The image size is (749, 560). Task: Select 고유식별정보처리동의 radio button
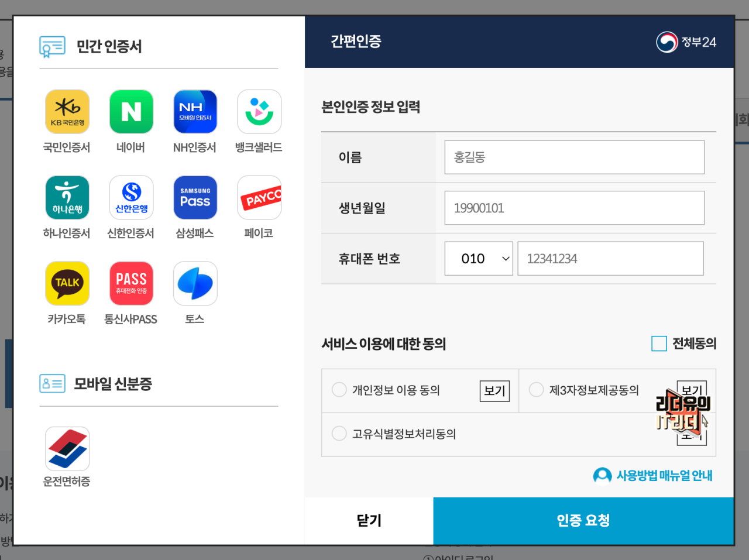(339, 434)
